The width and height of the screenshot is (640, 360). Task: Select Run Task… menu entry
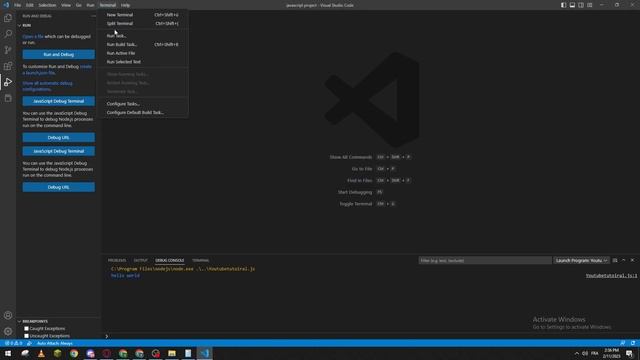pos(142,36)
